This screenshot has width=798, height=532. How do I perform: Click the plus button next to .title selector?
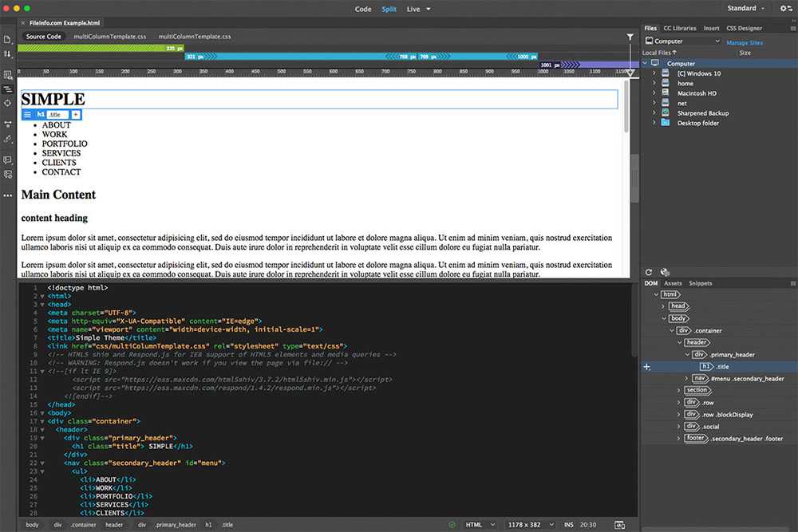[x=76, y=115]
